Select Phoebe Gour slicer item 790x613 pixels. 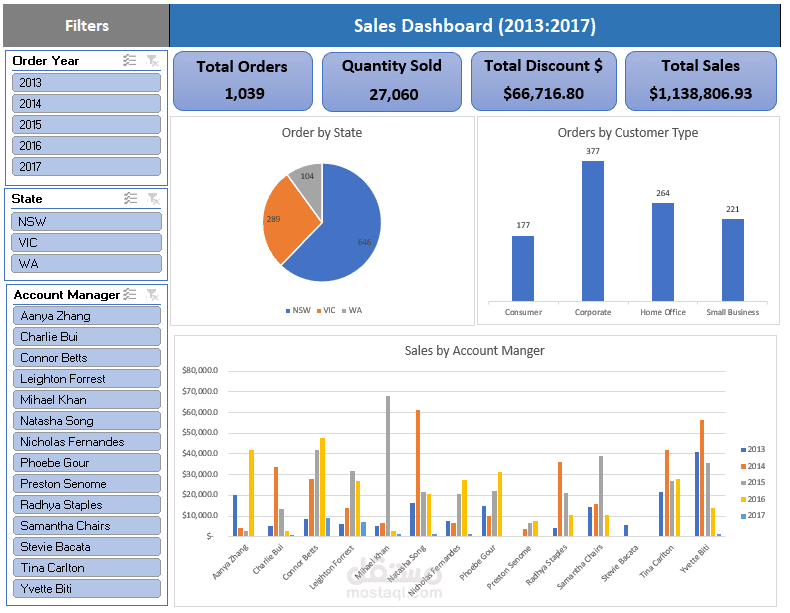[87, 463]
